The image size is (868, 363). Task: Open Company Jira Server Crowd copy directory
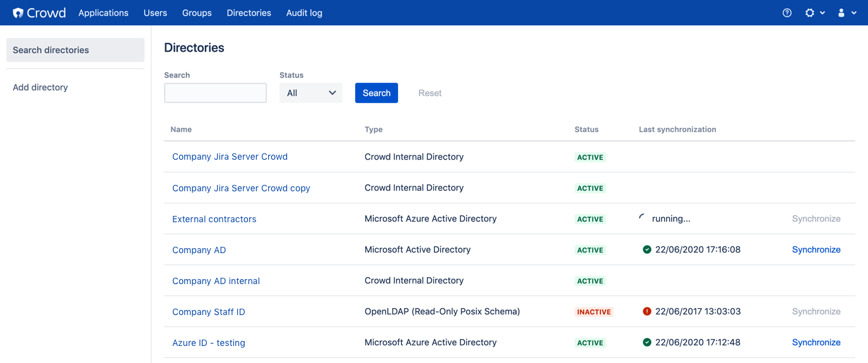pos(241,188)
